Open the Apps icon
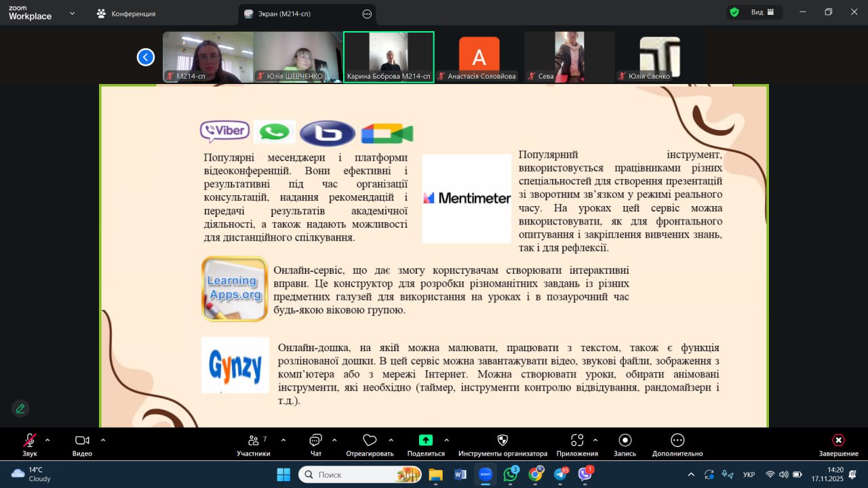 click(x=577, y=441)
